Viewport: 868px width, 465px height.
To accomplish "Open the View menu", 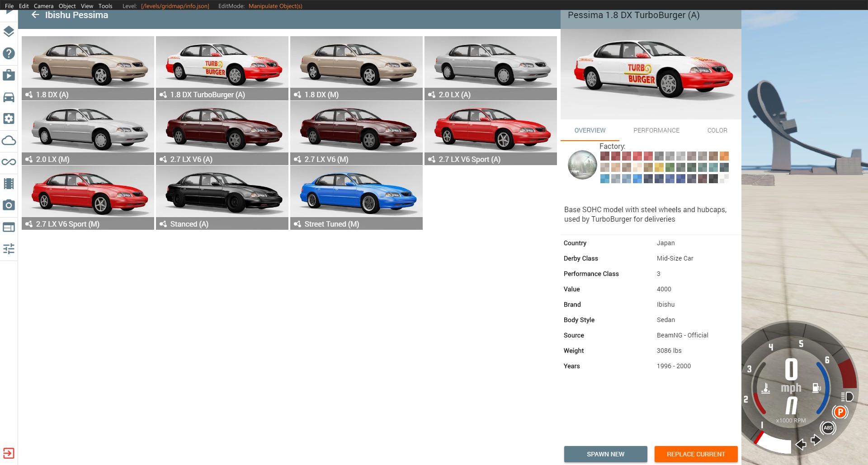I will coord(87,6).
